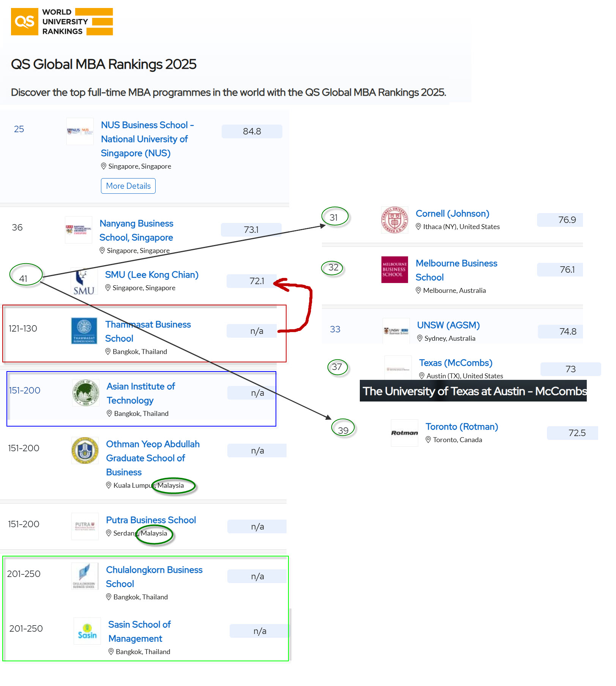Click the Othman Yeop Abdullah school crest
Viewport: 616px width, 686px height.
tap(85, 450)
